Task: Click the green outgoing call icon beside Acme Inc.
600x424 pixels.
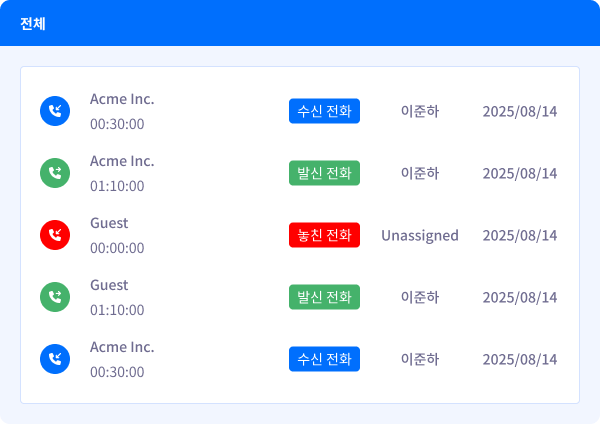Action: click(x=54, y=173)
